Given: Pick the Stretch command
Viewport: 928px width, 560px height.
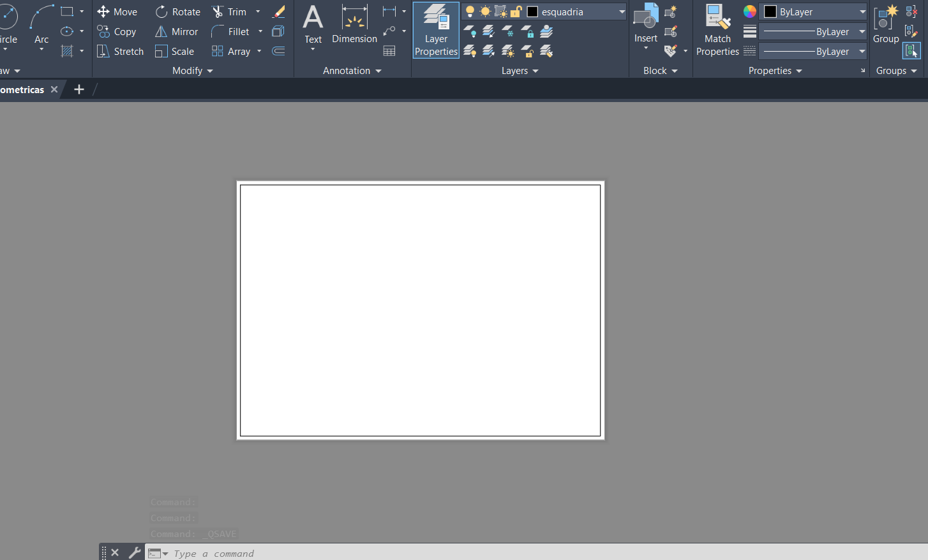Looking at the screenshot, I should (x=120, y=52).
